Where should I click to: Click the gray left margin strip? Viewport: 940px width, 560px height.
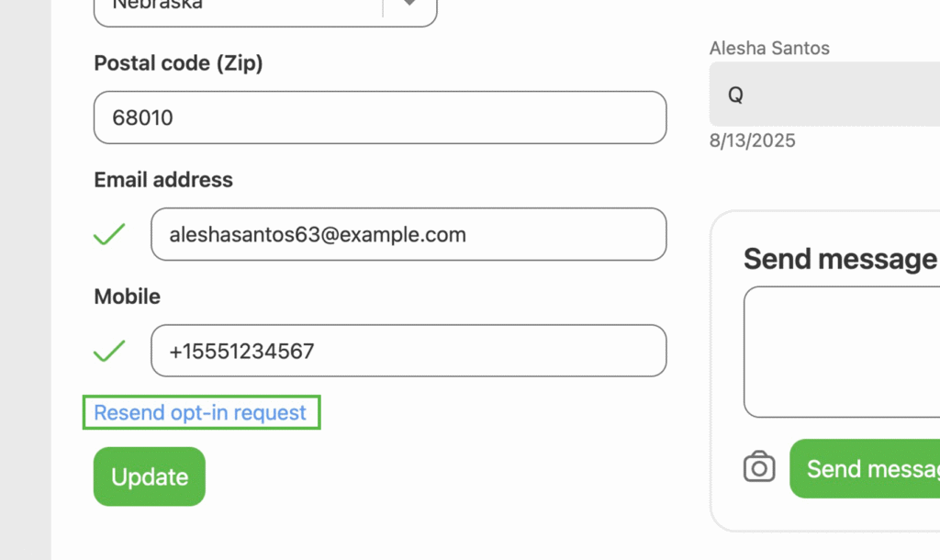pos(25,275)
